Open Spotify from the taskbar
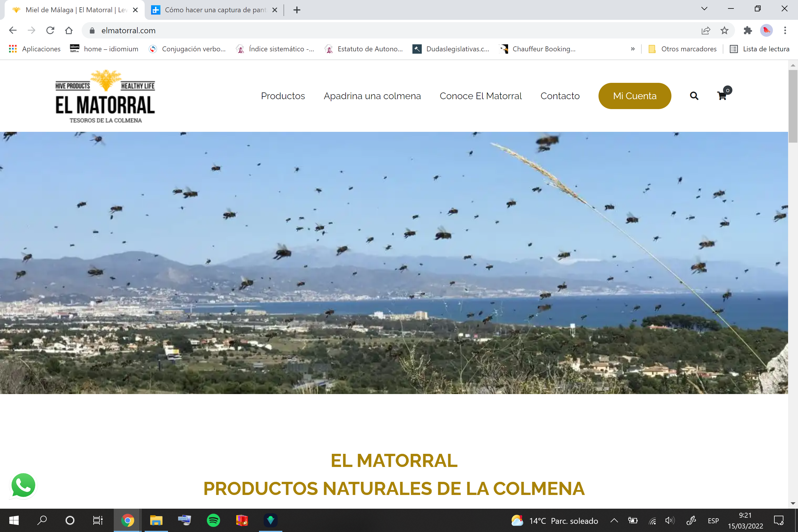The image size is (798, 532). 213,520
